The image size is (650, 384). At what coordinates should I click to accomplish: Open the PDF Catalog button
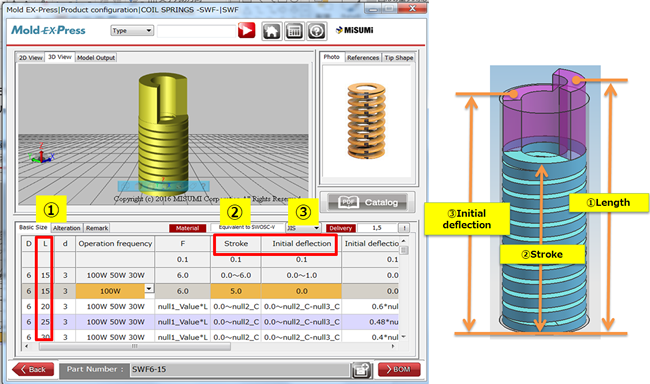368,202
